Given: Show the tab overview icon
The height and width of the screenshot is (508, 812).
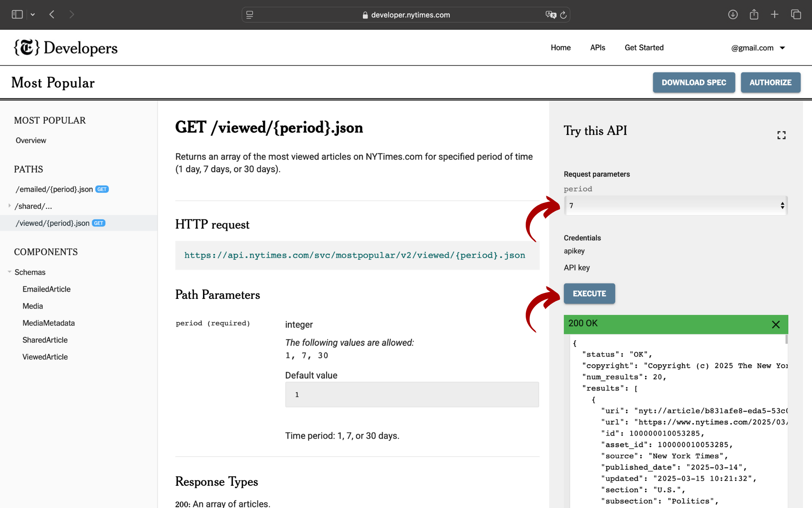Looking at the screenshot, I should click(796, 15).
